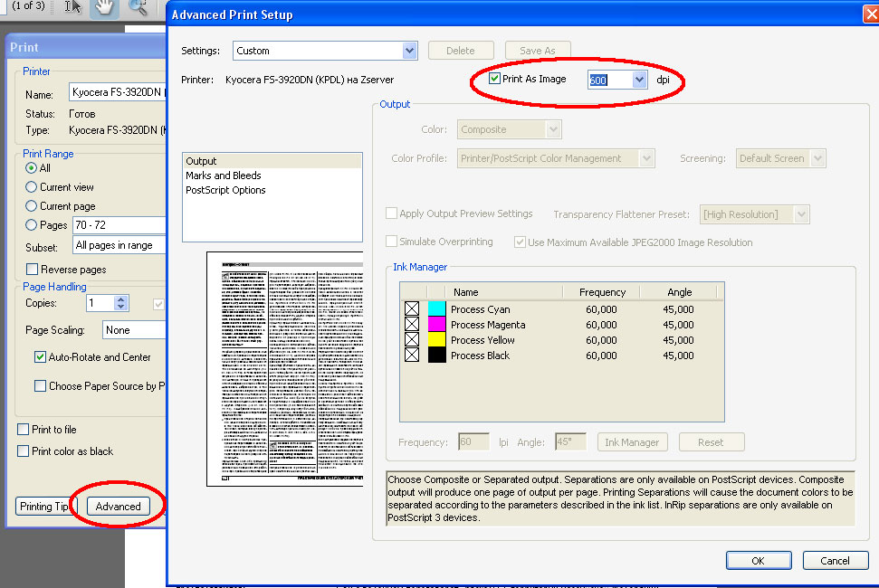Enable Reverse pages option
Screen dimensions: 879x588
33,270
